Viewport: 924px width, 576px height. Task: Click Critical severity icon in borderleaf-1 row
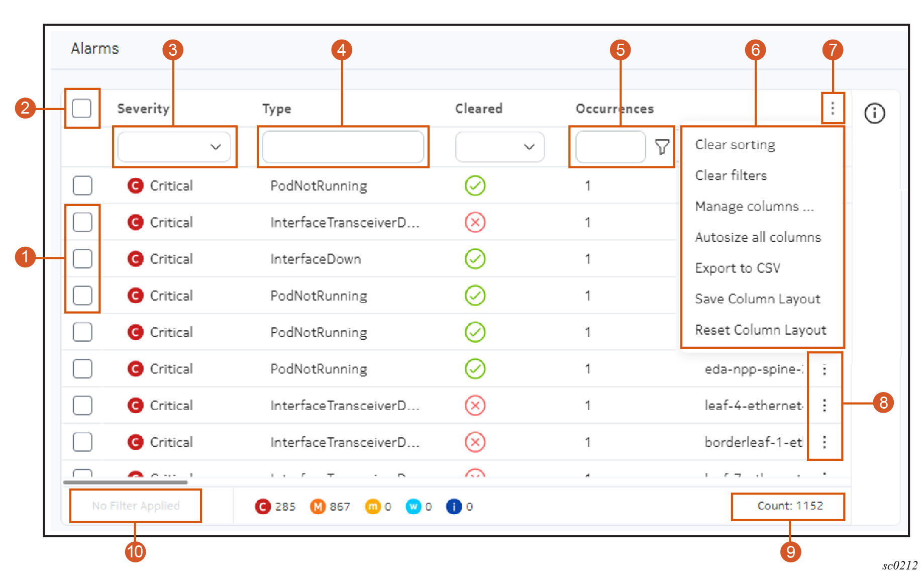coord(135,442)
